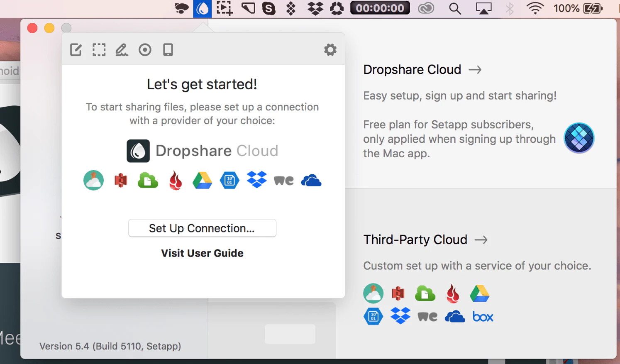Pick Google Drive as the connection provider

[x=203, y=180]
